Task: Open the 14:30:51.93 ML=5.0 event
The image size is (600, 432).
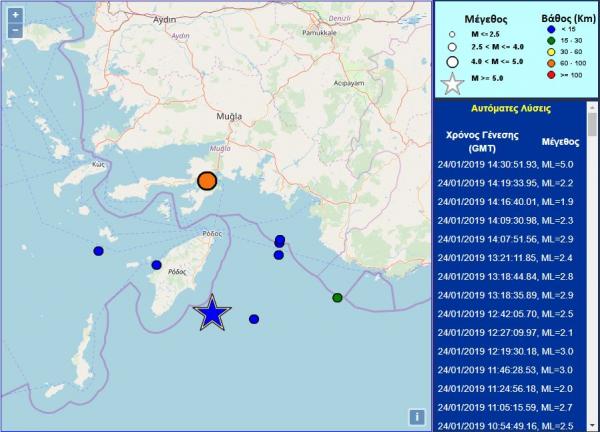Action: tap(510, 164)
